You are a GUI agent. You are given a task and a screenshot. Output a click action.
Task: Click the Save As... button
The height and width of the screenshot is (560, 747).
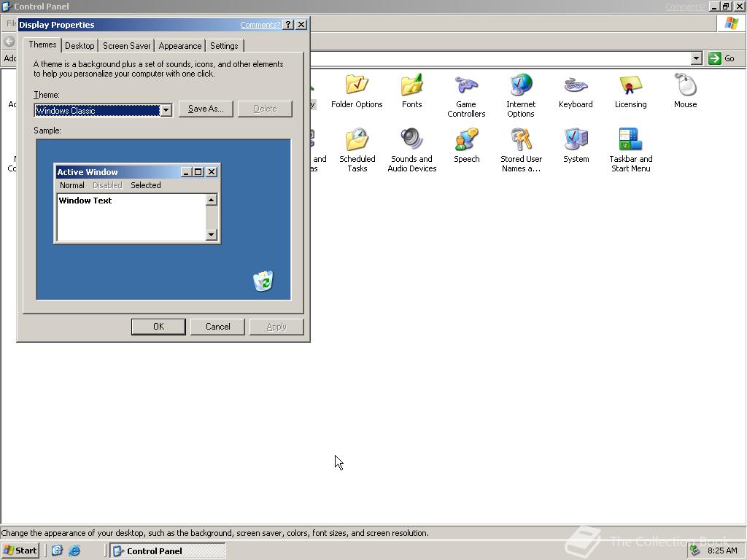click(x=206, y=109)
